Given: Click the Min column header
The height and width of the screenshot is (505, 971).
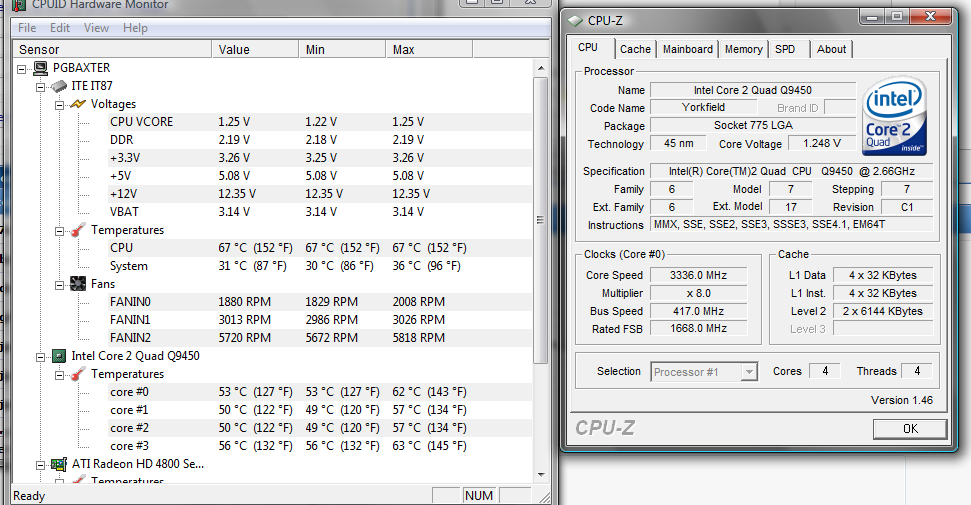Looking at the screenshot, I should (x=342, y=50).
